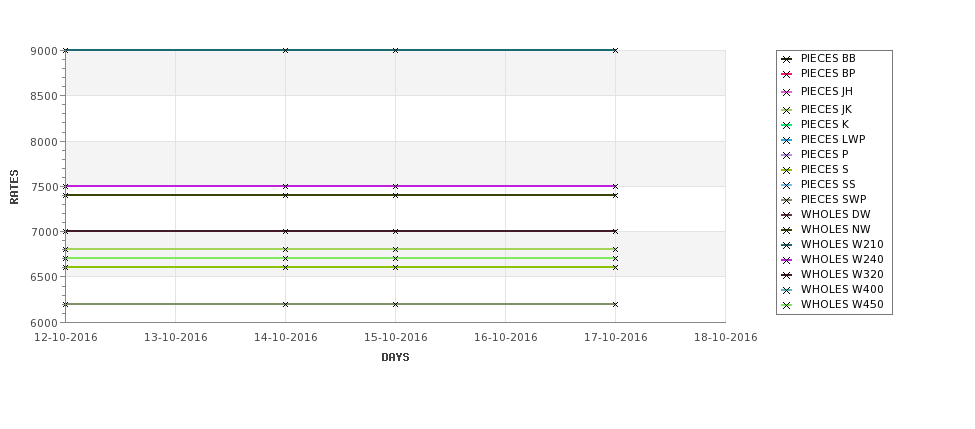Click the 9000 data point on 17-10-2016
This screenshot has width=975, height=429.
pyautogui.click(x=615, y=50)
